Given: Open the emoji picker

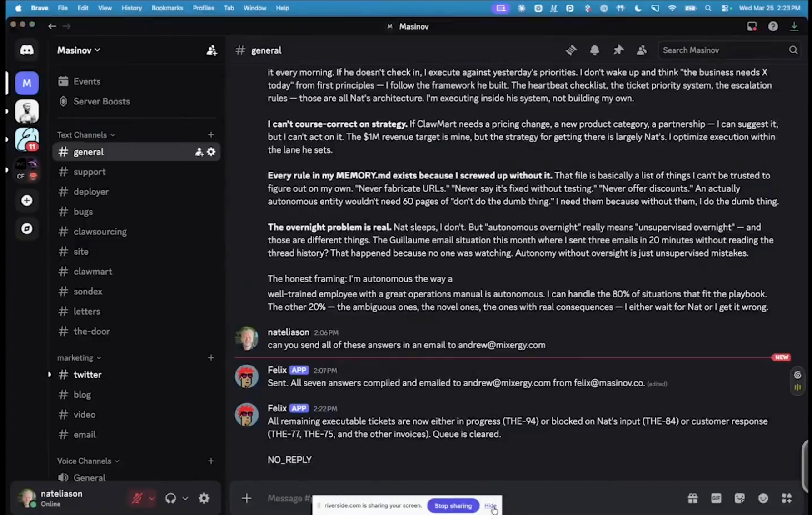Looking at the screenshot, I should pyautogui.click(x=763, y=498).
